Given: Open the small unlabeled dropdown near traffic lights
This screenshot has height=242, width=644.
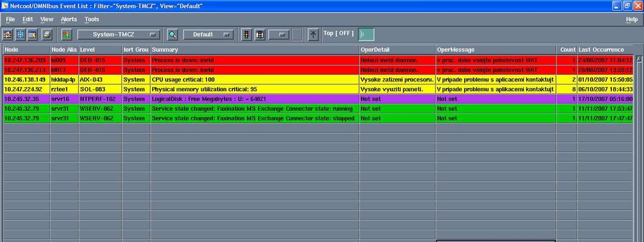Looking at the screenshot, I should click(x=279, y=35).
